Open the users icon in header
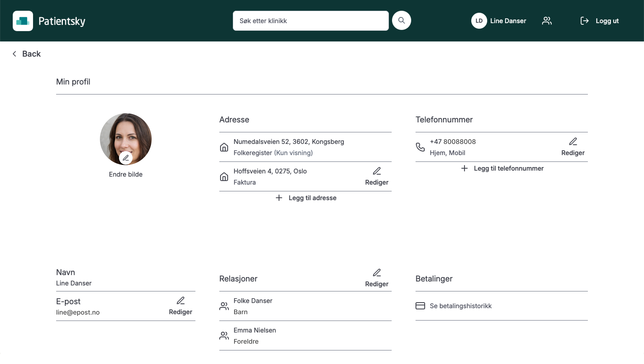The image size is (644, 364). [547, 21]
